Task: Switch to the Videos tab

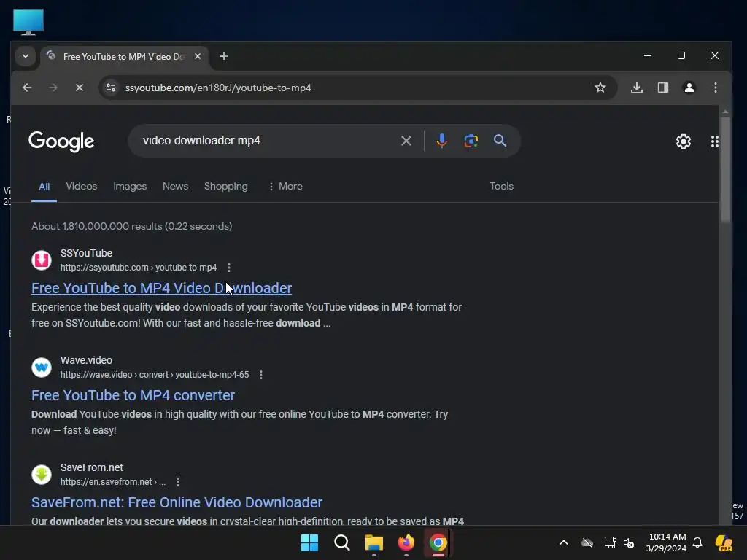Action: [x=82, y=186]
